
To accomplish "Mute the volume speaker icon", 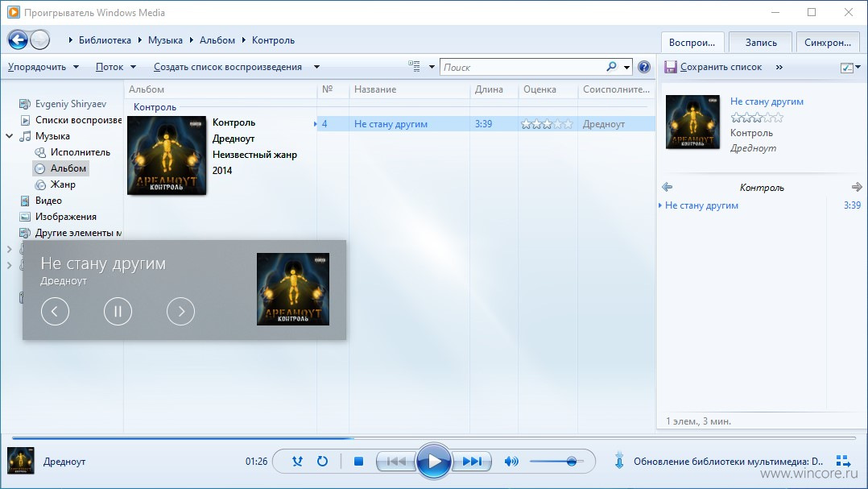I will tap(511, 462).
